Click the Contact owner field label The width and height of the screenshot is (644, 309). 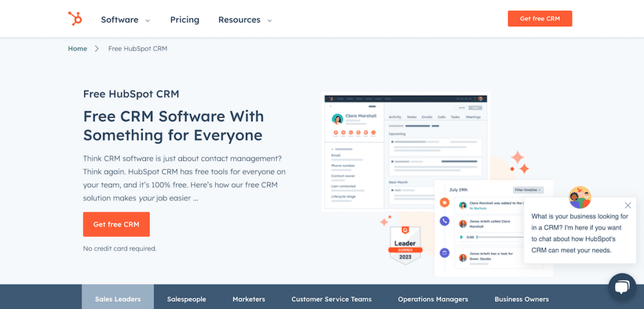(343, 176)
